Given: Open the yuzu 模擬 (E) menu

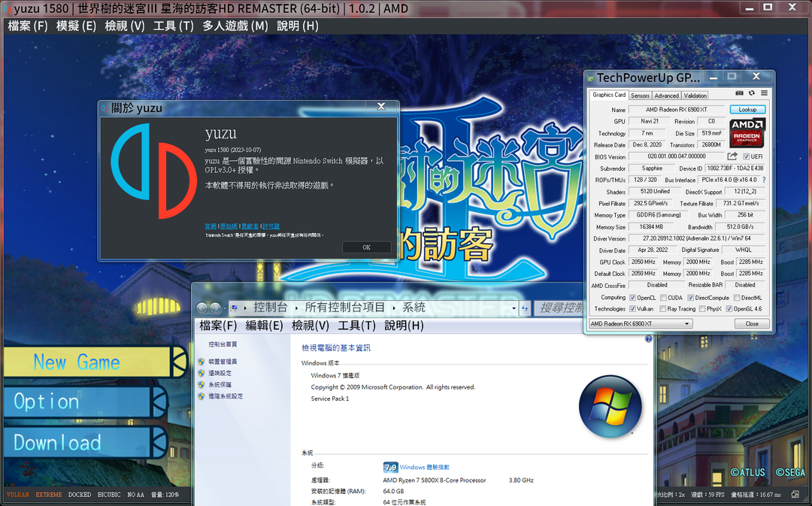Looking at the screenshot, I should 76,26.
